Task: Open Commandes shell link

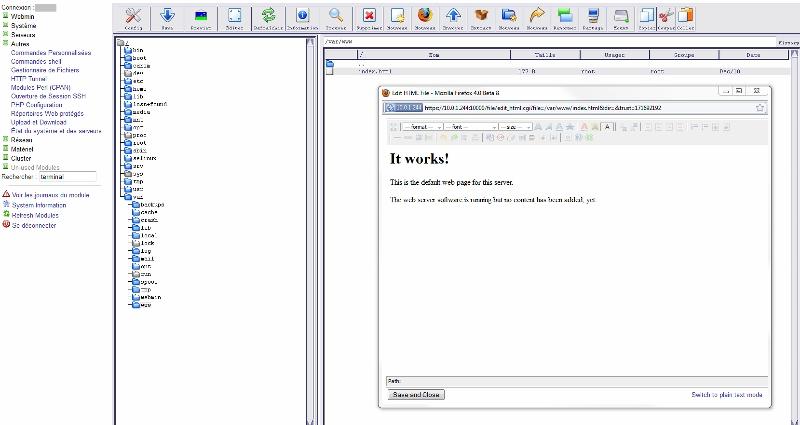Action: [36, 61]
